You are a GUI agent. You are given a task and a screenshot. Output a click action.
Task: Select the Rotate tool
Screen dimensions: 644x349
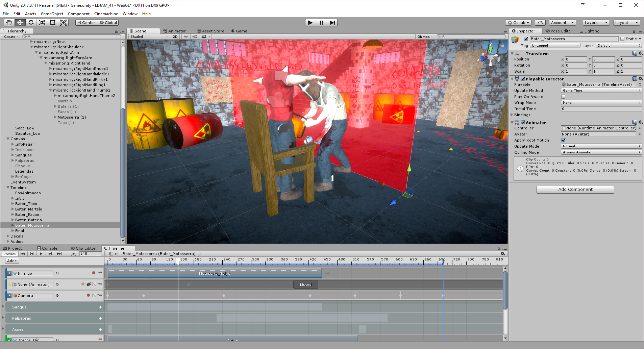point(31,23)
